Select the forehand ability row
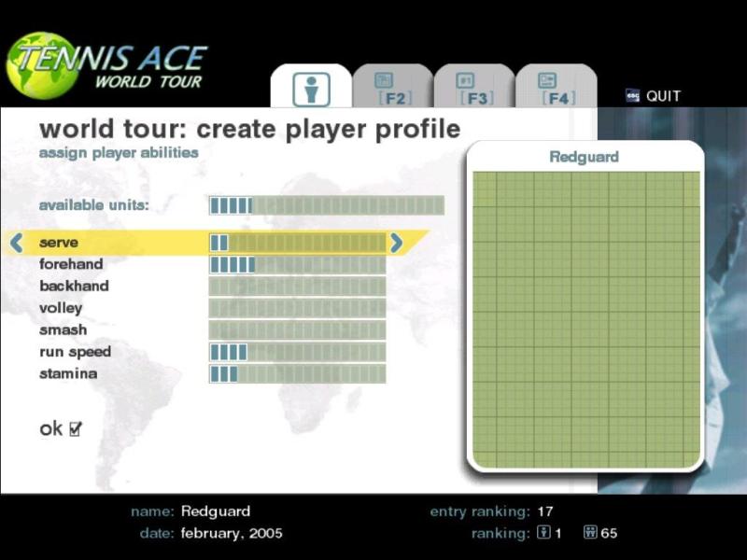 point(71,265)
